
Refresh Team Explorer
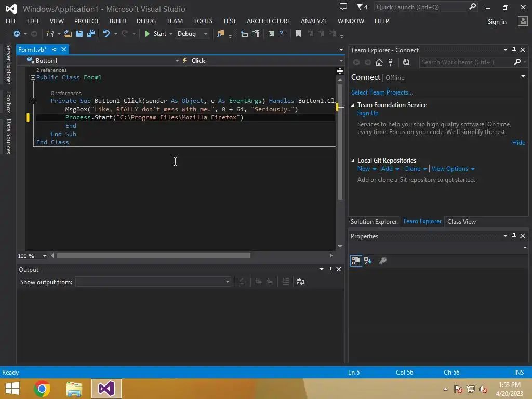pyautogui.click(x=406, y=62)
